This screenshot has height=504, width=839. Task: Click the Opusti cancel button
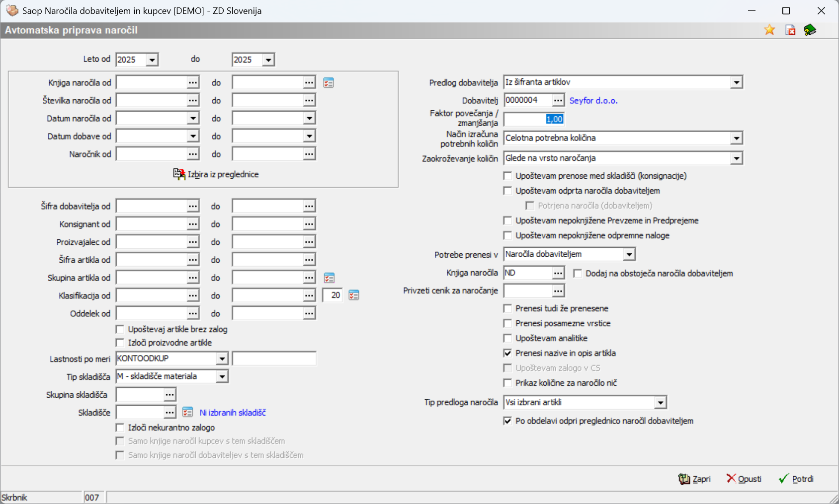(744, 479)
